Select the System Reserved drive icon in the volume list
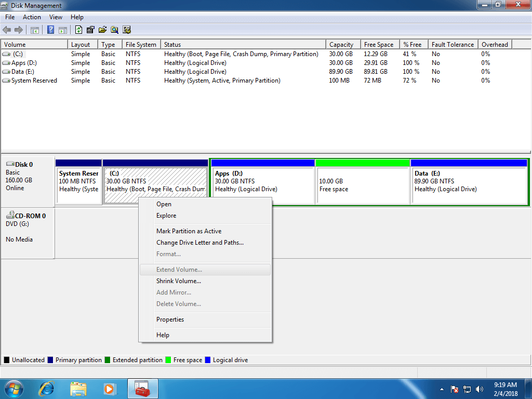The height and width of the screenshot is (399, 532). (x=6, y=81)
